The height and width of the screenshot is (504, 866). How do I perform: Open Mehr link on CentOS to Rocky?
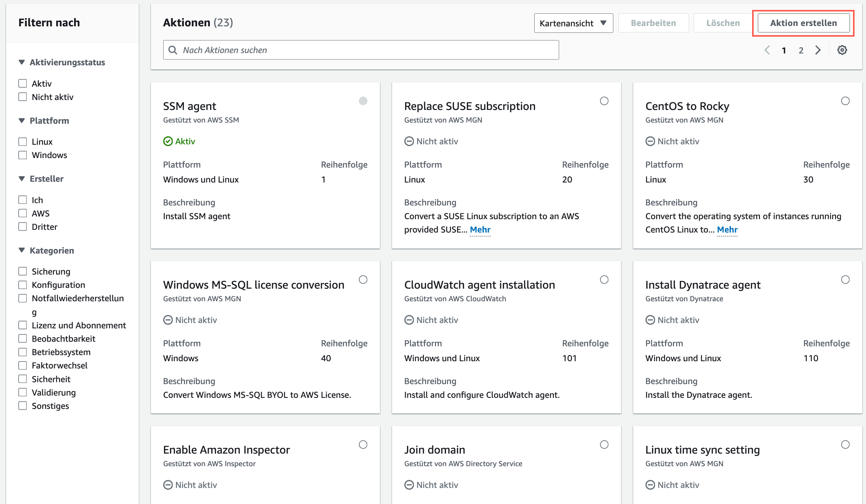point(727,229)
